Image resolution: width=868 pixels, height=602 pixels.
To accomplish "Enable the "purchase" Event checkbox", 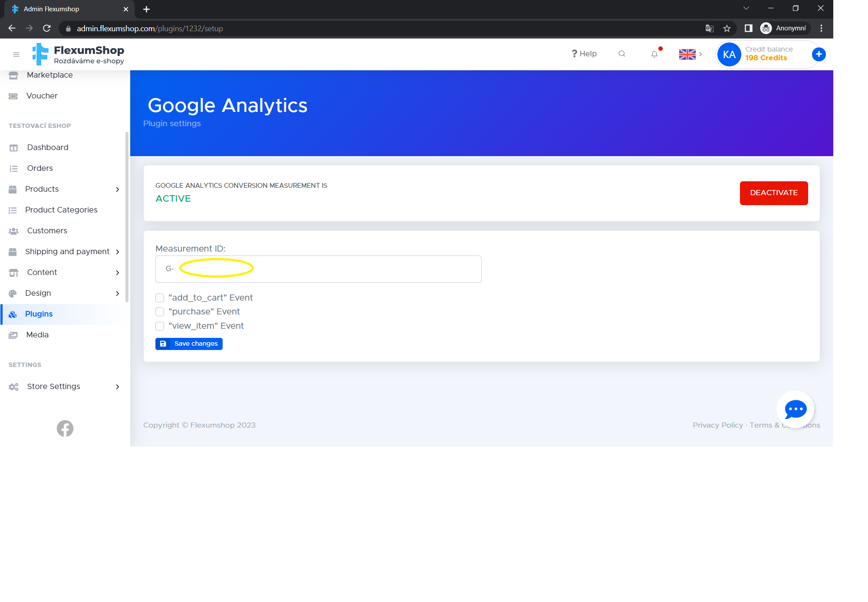I will click(x=160, y=312).
